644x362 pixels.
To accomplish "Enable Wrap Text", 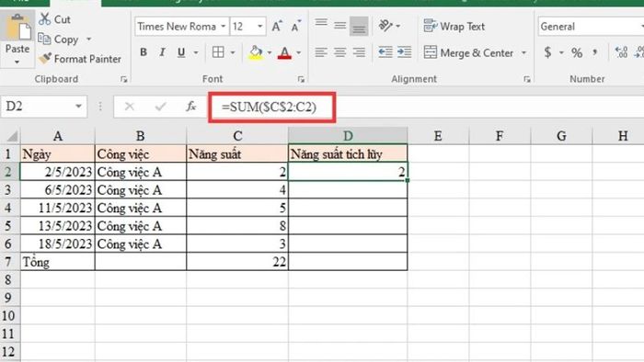I will click(454, 27).
